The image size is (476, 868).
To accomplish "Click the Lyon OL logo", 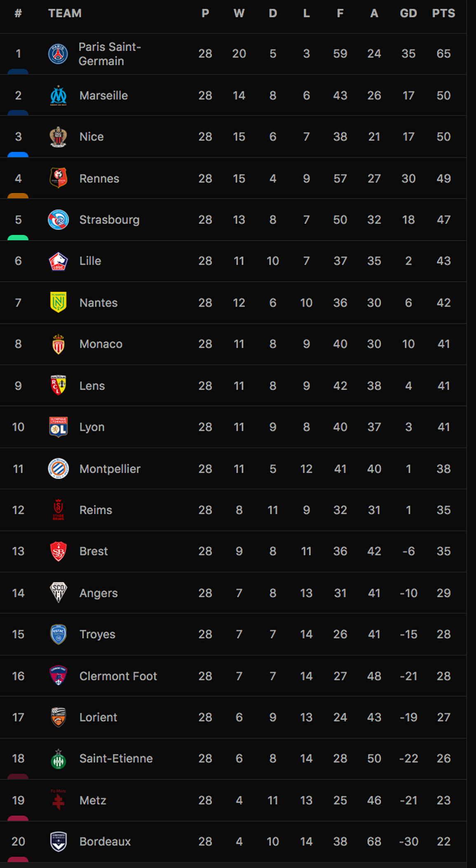I will pos(58,427).
